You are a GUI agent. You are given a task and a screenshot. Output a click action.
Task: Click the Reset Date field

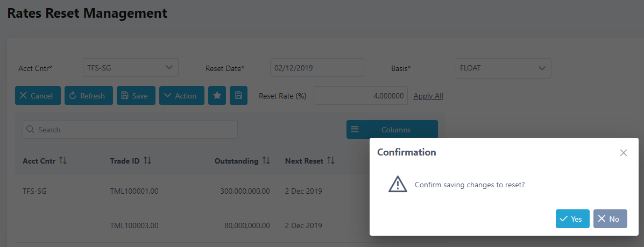[x=317, y=68]
